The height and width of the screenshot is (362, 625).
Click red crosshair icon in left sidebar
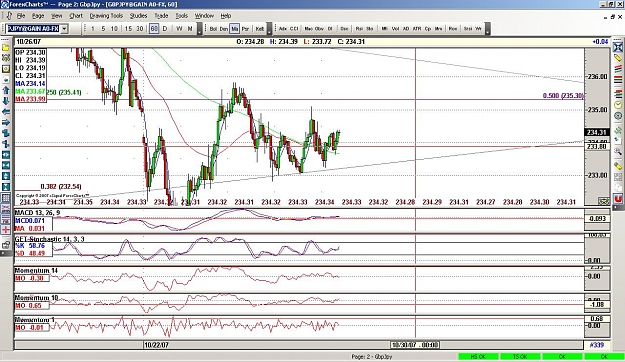click(6, 230)
